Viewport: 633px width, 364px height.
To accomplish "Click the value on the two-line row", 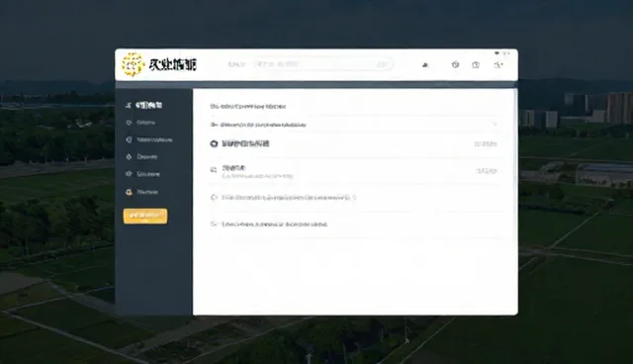I will click(x=487, y=171).
